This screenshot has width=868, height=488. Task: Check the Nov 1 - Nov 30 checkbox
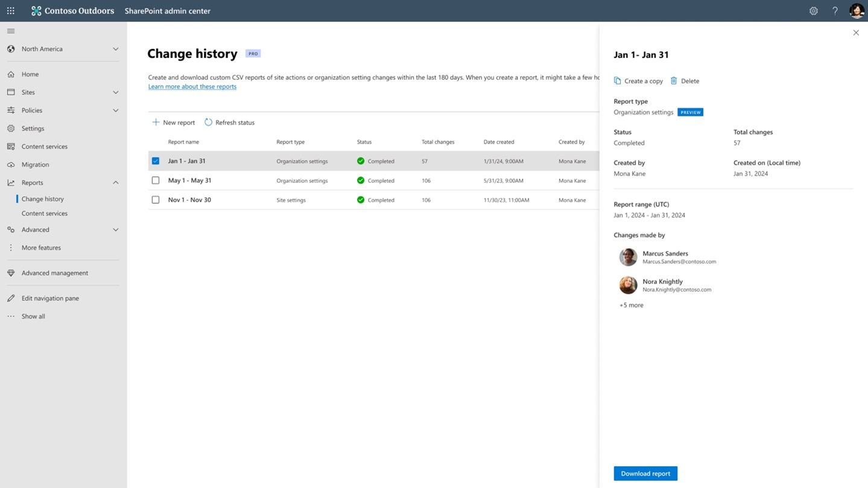[156, 200]
